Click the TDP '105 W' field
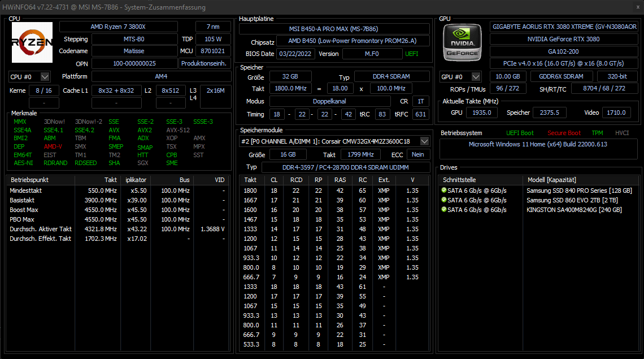Viewport: 644px width, 359px height. 213,39
